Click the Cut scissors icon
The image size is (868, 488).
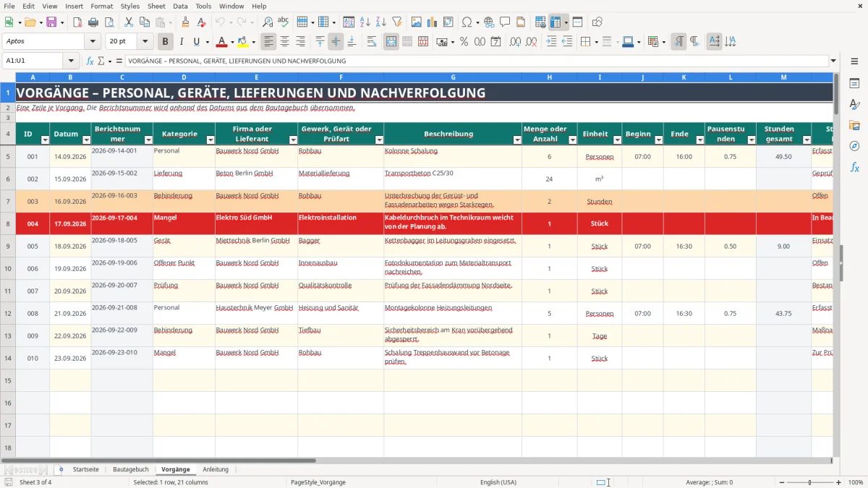(128, 22)
